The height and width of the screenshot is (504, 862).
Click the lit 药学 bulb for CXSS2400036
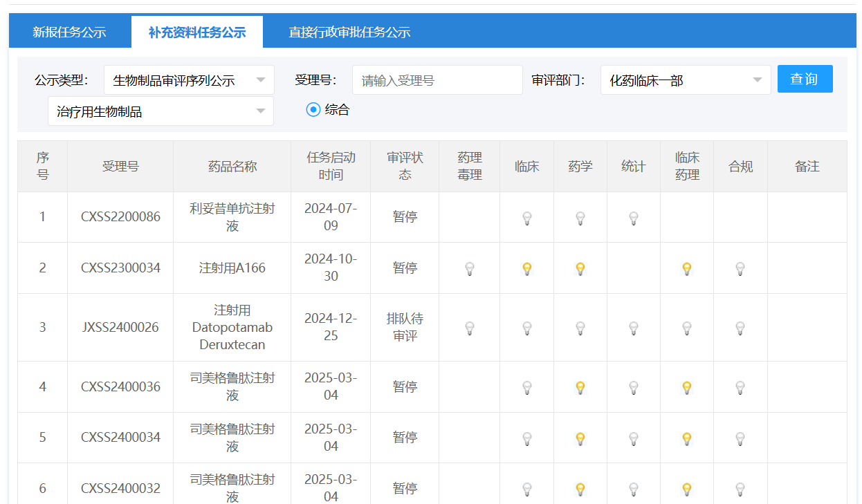point(580,388)
